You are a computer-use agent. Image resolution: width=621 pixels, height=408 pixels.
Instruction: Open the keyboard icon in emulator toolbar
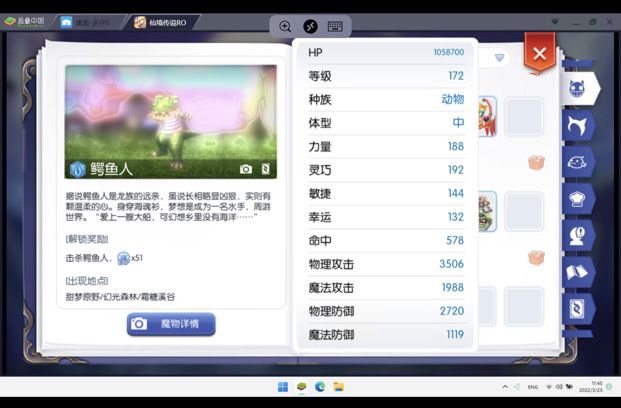(x=335, y=27)
